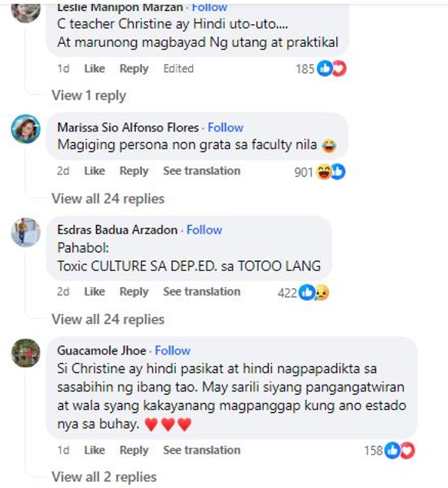The height and width of the screenshot is (488, 448).
Task: Expand View all 24 replies under Esdras's comment
Action: click(x=108, y=320)
